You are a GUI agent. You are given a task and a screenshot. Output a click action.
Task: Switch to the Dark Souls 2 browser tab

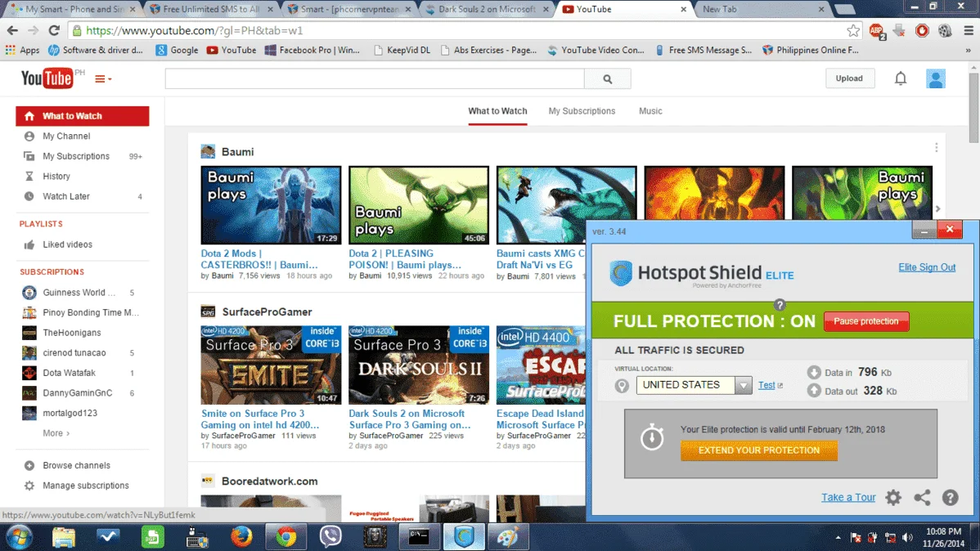tap(486, 9)
